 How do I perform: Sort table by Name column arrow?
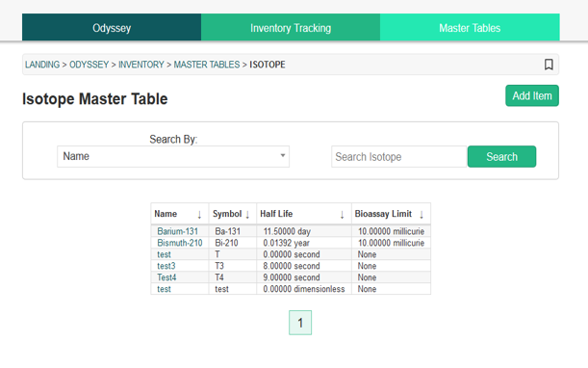pos(199,215)
